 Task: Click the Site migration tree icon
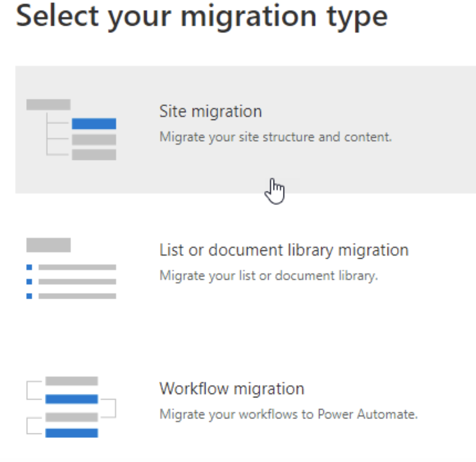71,130
